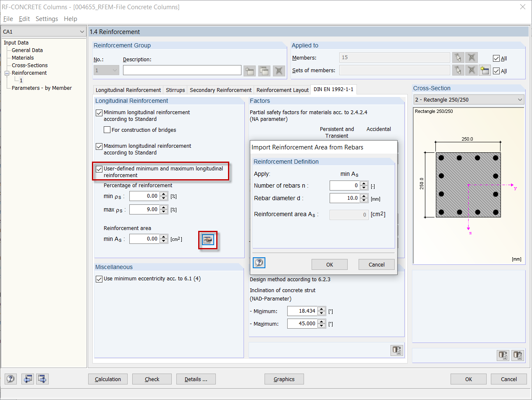Uncheck user-defined minimum and maximum longitudinal reinforcement
Viewport: 532px width, 400px height.
[99, 169]
